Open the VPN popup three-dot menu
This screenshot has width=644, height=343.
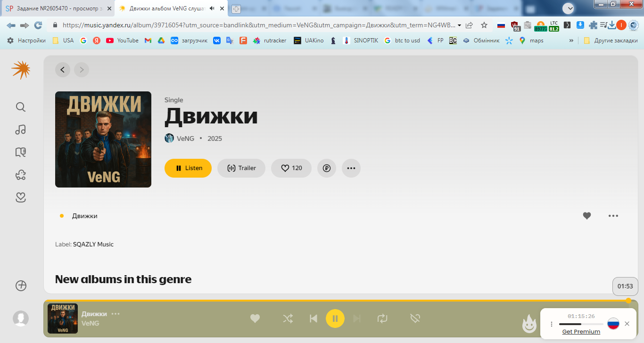(552, 324)
